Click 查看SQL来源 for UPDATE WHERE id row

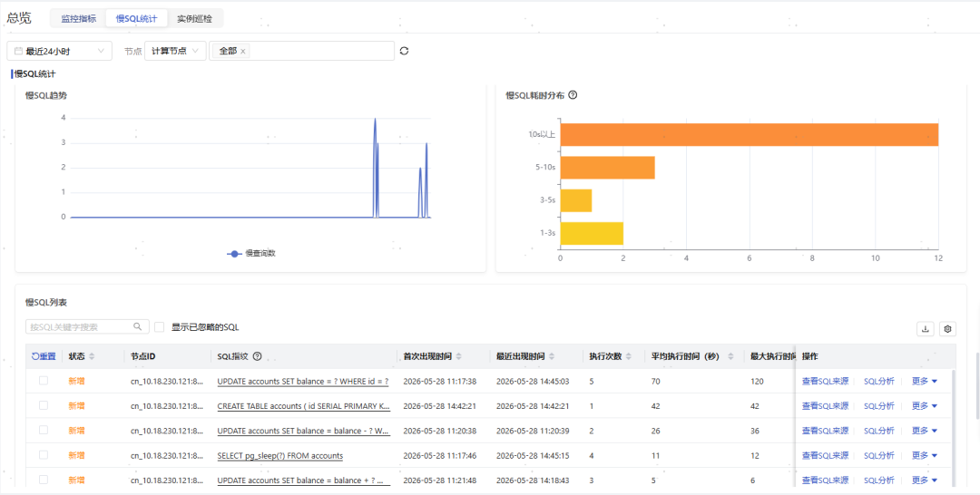[x=825, y=381]
